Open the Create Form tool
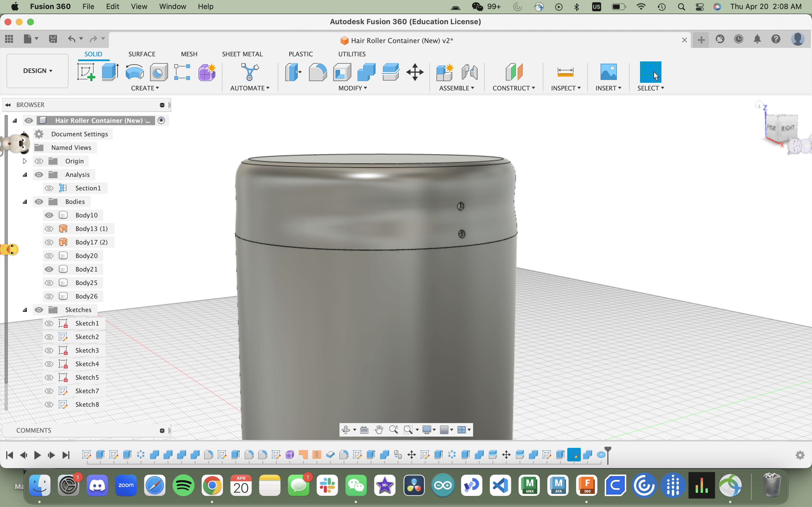This screenshot has height=507, width=812. click(x=207, y=72)
